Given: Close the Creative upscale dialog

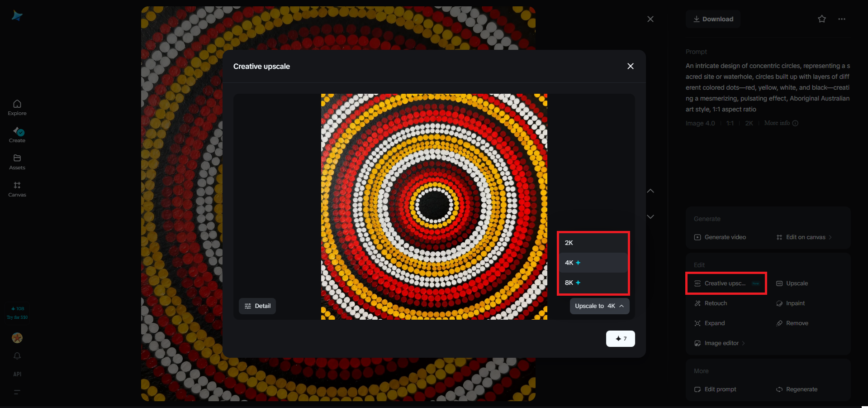Looking at the screenshot, I should [x=631, y=66].
